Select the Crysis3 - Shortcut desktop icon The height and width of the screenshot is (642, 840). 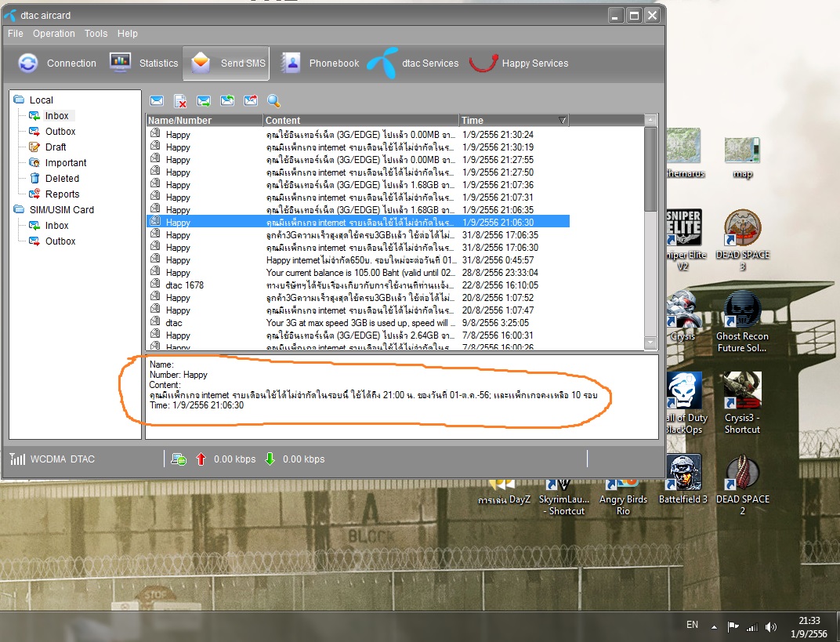(743, 403)
